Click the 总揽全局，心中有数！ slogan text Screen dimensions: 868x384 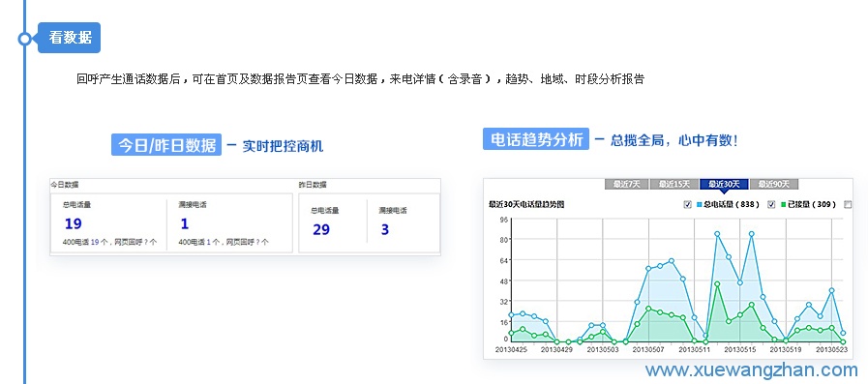click(674, 140)
